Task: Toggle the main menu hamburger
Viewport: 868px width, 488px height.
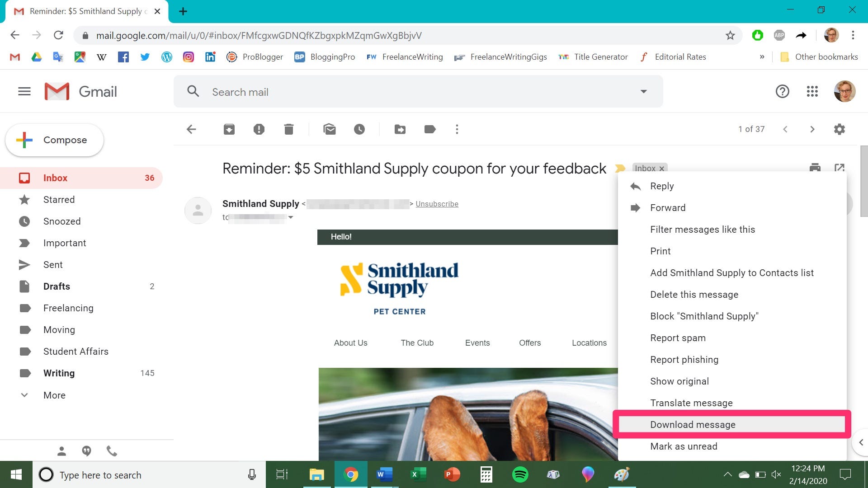Action: [x=24, y=92]
